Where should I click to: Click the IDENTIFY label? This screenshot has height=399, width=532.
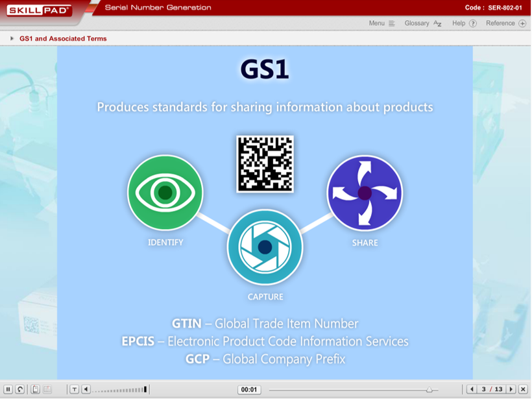(x=165, y=242)
